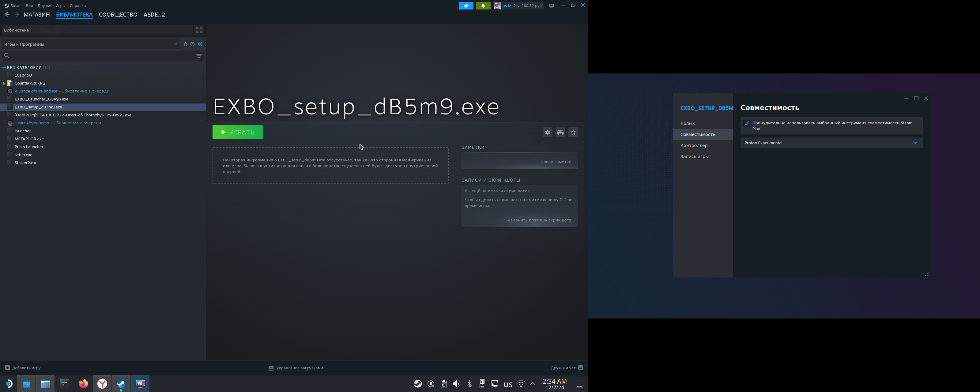Image resolution: width=980 pixels, height=392 pixels.
Task: Open Управление загрузками
Action: point(296,367)
